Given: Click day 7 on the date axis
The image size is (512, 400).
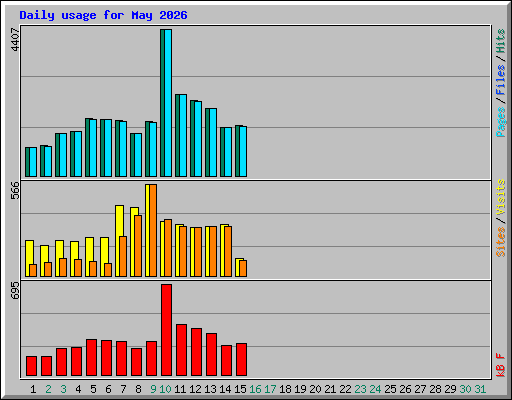Looking at the screenshot, I should (x=123, y=389).
